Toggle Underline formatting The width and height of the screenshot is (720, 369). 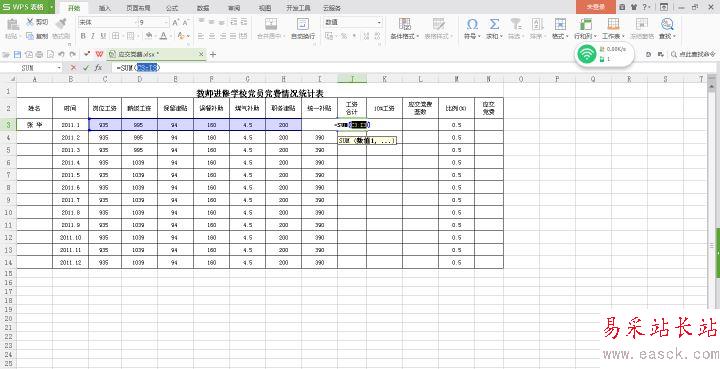[103, 36]
